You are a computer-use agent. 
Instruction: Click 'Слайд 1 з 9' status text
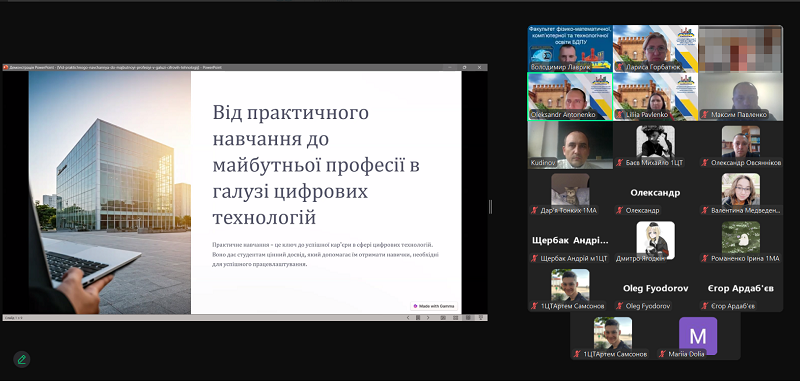coord(13,318)
